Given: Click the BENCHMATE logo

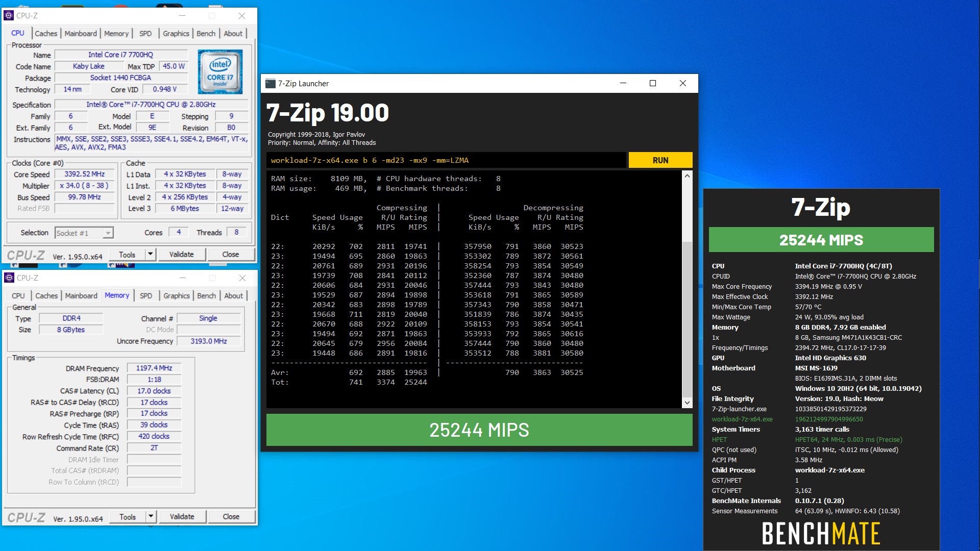Looking at the screenshot, I should tap(821, 533).
